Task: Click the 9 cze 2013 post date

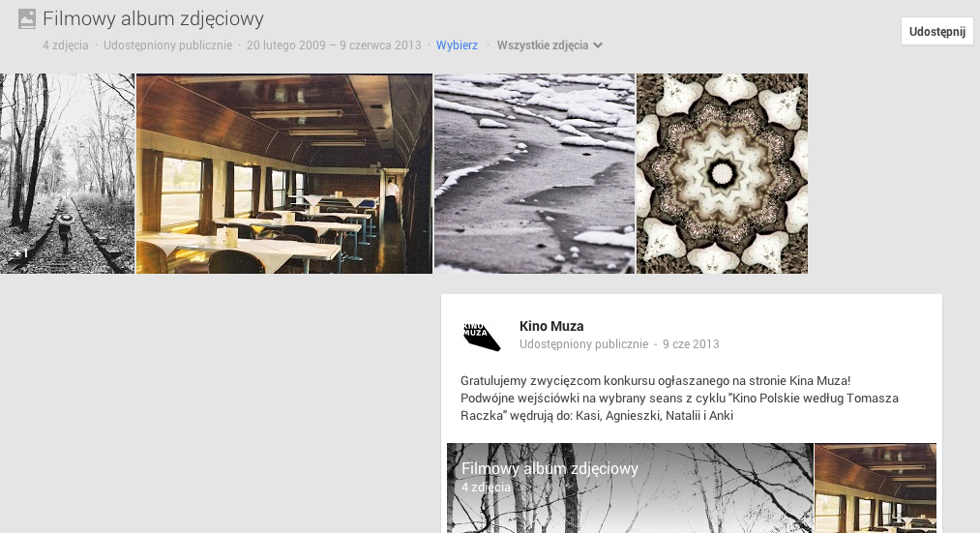Action: tap(691, 344)
